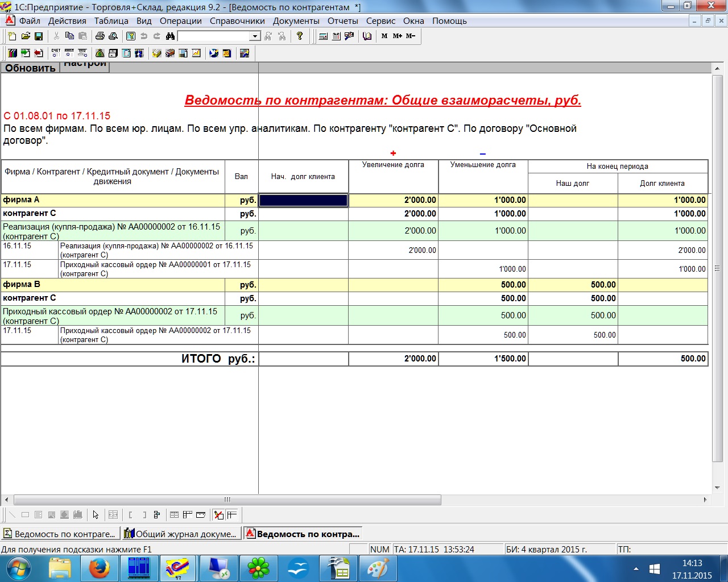Click the Save diskette icon

click(x=39, y=36)
